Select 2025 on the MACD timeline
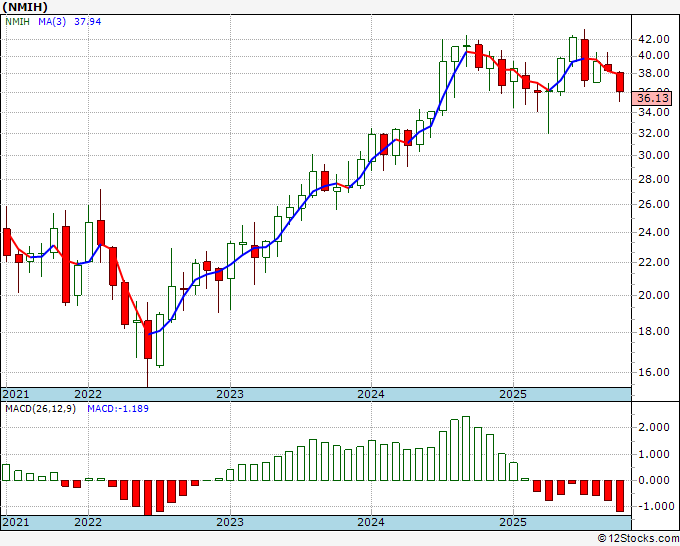This screenshot has height=546, width=680. point(512,522)
